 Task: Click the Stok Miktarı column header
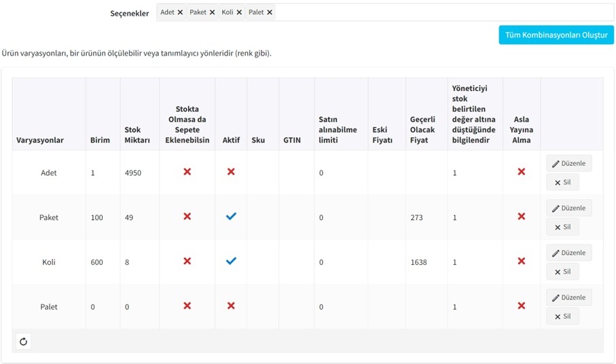[x=137, y=134]
